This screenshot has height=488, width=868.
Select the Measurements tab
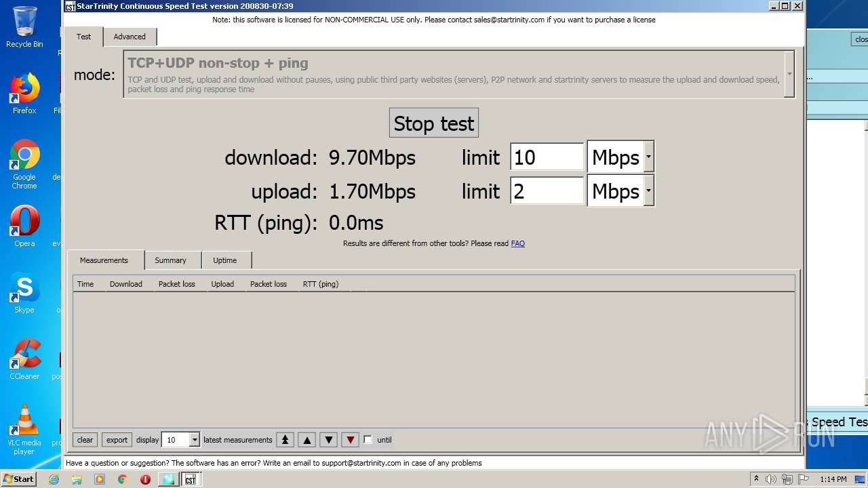104,260
